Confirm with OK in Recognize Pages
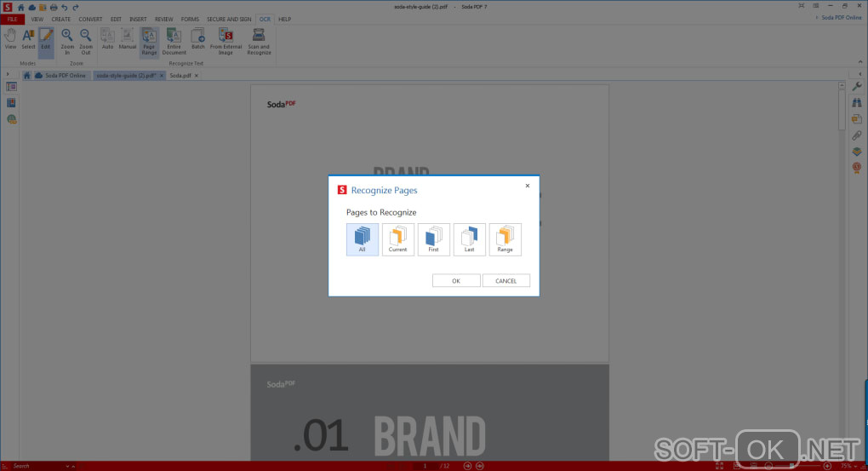868x471 pixels. 456,281
